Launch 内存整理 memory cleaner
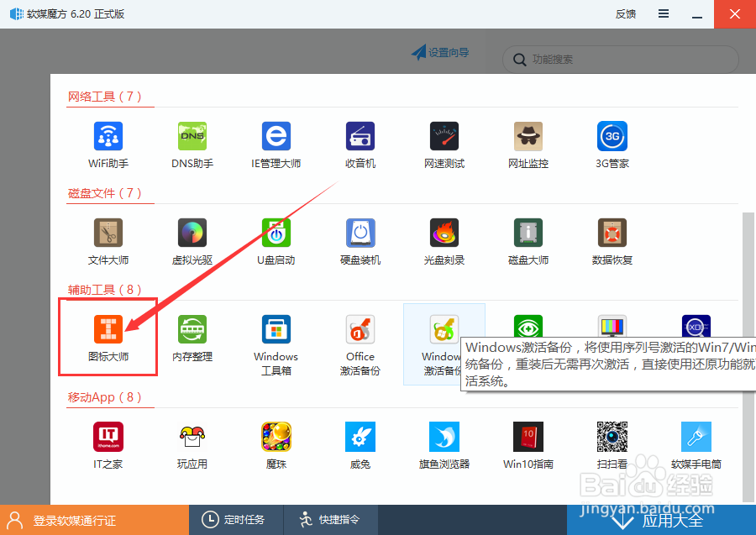This screenshot has width=756, height=535. (x=192, y=338)
